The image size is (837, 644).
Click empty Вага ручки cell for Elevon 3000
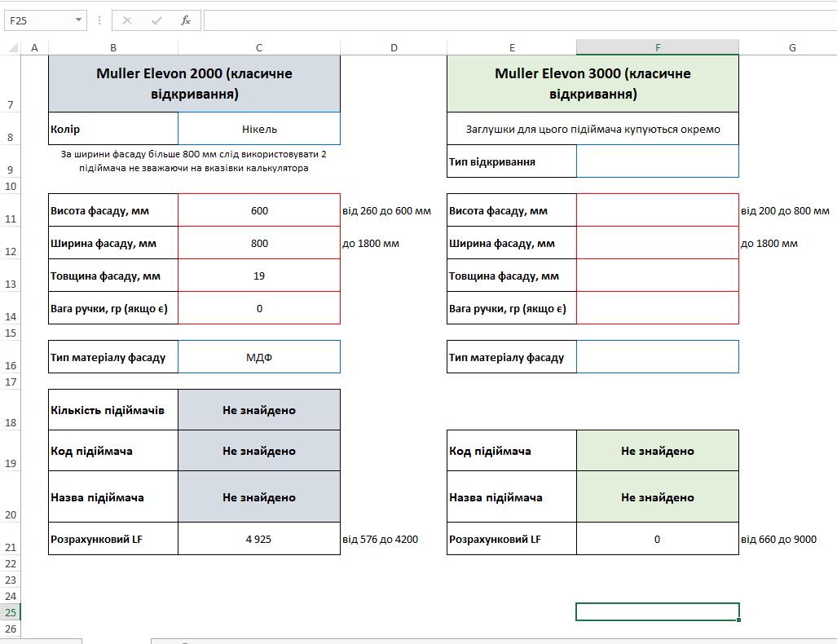pos(658,308)
